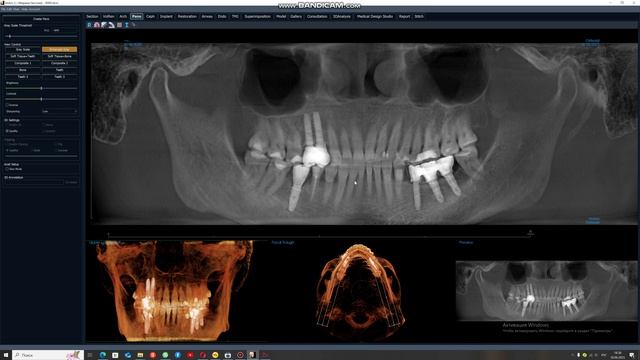
Task: Open the Superimposition tab
Action: [x=258, y=16]
